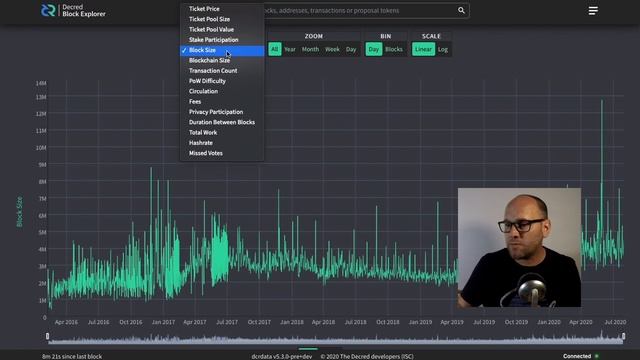Click the green Connected status indicator

tap(597, 356)
